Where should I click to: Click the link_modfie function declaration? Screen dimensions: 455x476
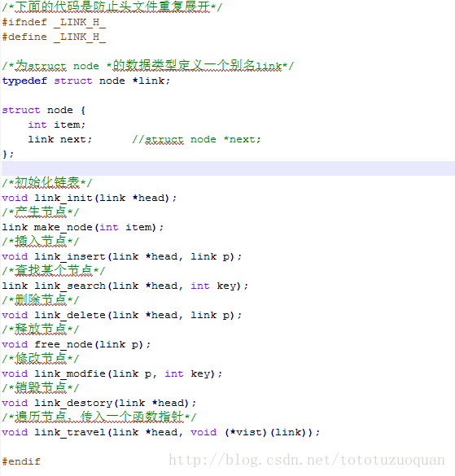(x=112, y=374)
